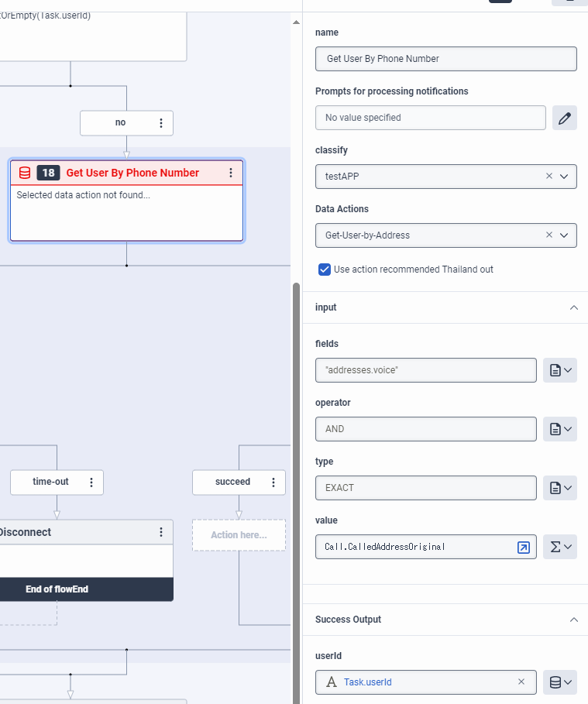Clear the testAPP classify selection
Screen dimensions: 588x704
549,176
